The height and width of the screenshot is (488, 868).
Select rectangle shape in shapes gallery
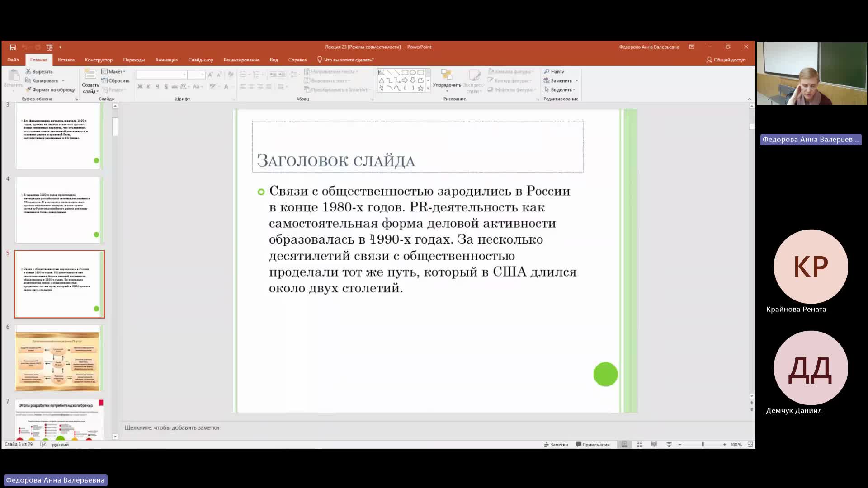pyautogui.click(x=405, y=72)
